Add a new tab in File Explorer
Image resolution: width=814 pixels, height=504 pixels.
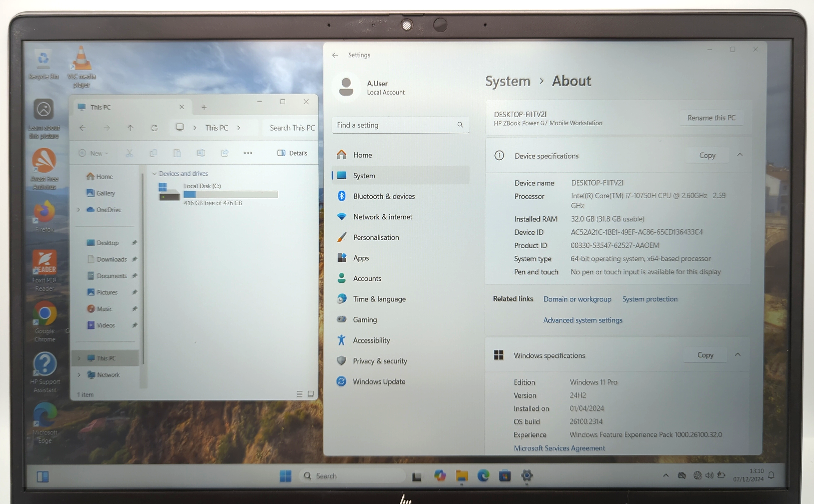click(x=204, y=107)
